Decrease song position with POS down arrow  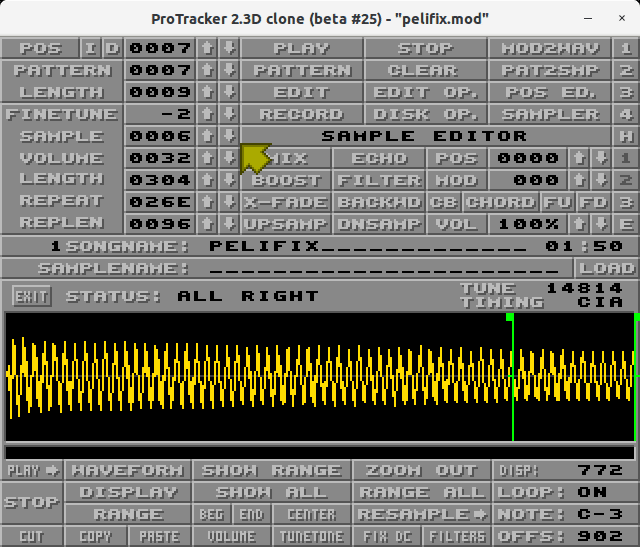point(229,48)
